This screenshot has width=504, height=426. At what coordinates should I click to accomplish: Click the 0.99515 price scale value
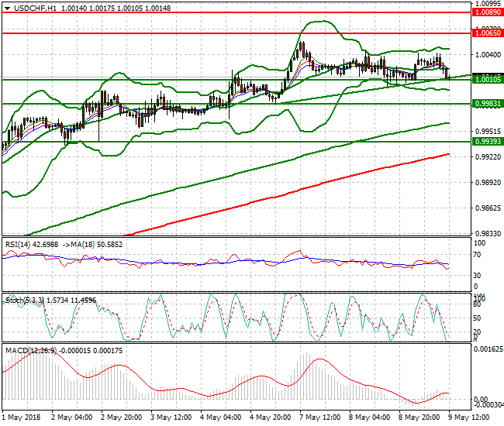(x=488, y=132)
